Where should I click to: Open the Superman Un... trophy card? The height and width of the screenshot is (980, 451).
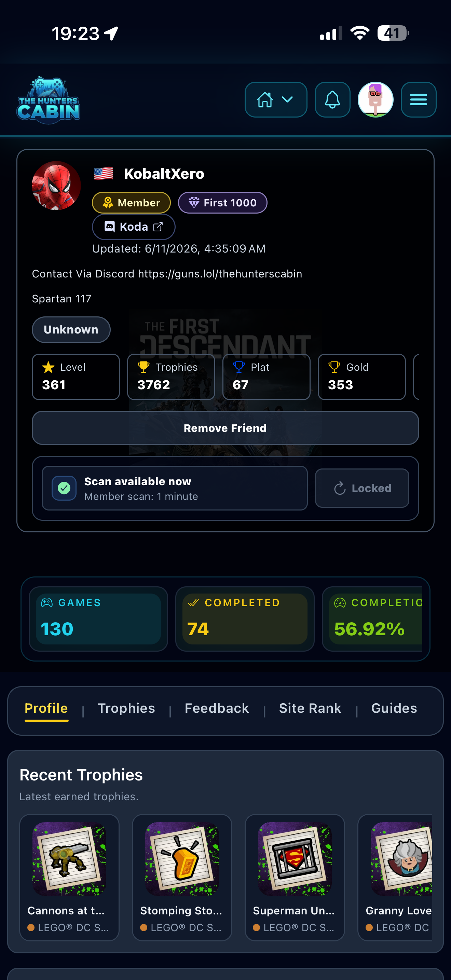coord(295,877)
